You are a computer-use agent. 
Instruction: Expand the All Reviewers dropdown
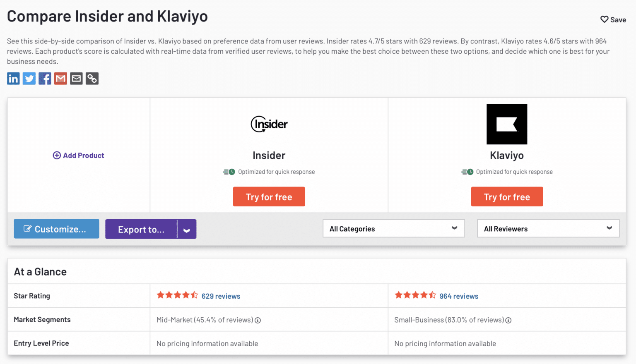click(548, 228)
